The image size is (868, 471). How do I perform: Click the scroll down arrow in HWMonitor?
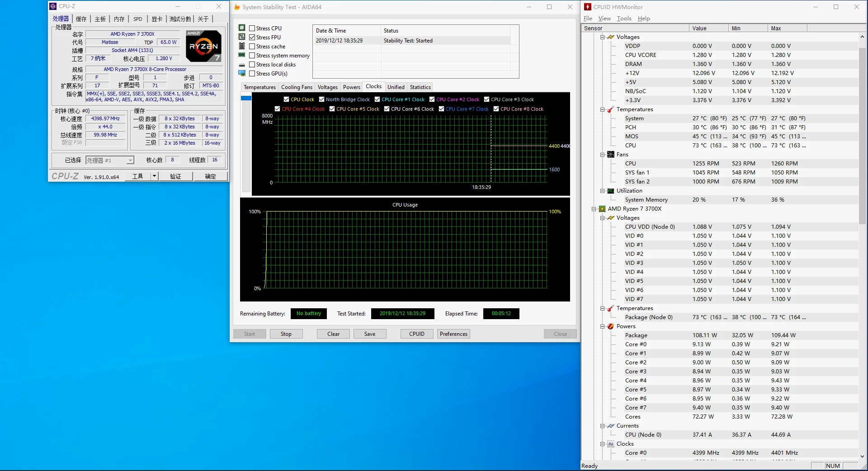tap(862, 457)
